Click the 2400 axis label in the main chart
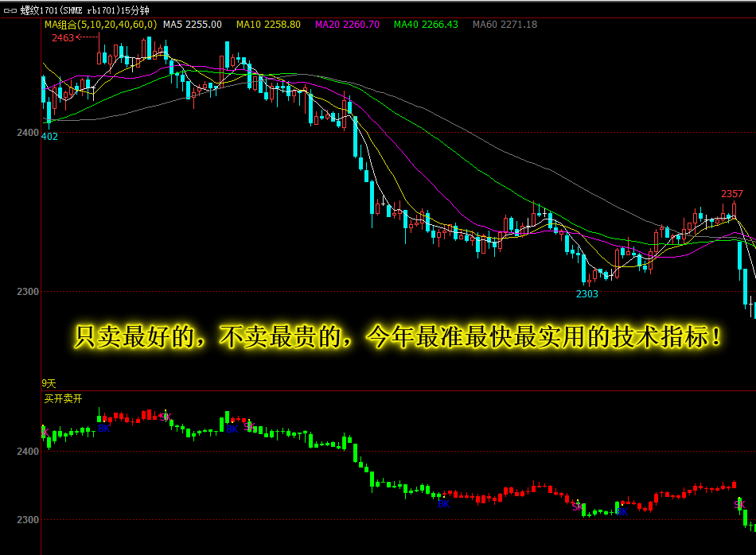 coord(28,133)
